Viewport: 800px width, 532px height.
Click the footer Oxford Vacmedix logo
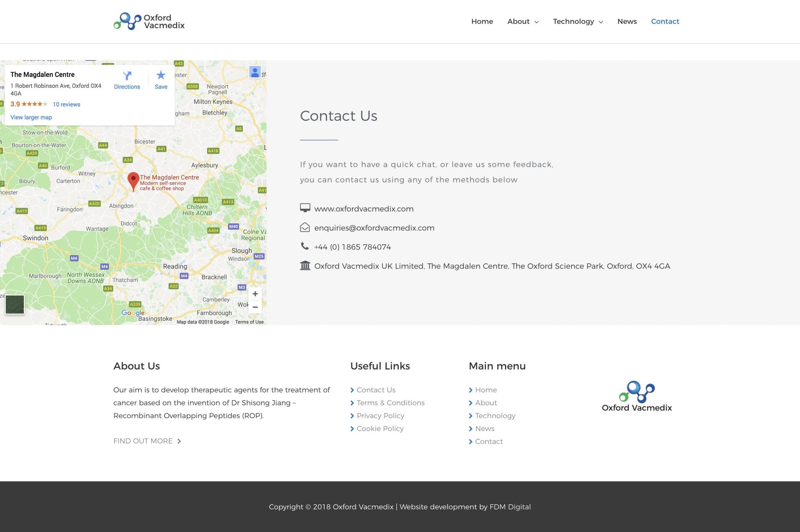pos(637,396)
